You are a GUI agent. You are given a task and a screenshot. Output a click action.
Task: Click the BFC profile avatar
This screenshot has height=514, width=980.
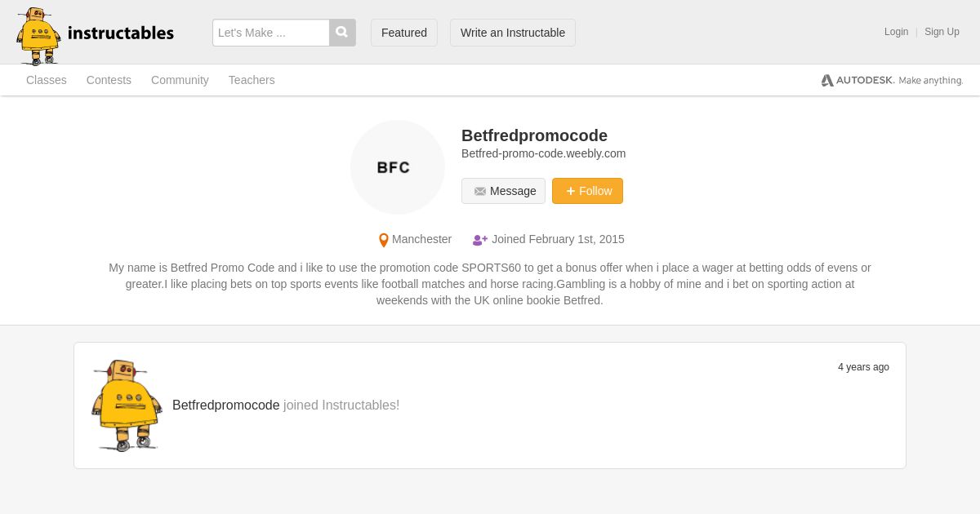398,167
